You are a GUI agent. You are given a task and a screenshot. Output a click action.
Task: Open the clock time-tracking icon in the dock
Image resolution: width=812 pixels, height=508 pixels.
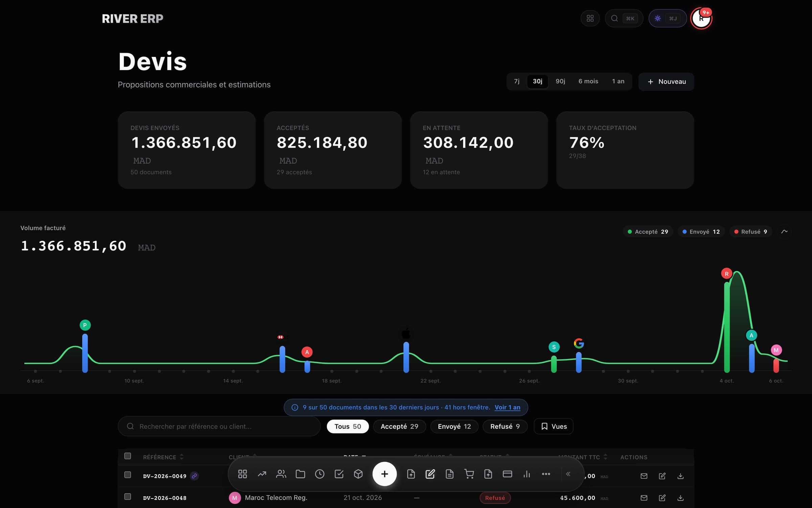[320, 474]
